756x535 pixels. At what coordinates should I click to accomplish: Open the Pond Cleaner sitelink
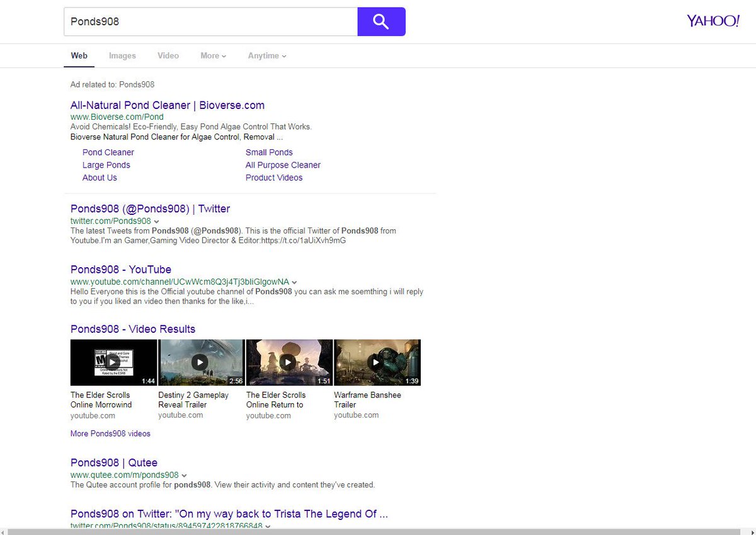(x=108, y=152)
